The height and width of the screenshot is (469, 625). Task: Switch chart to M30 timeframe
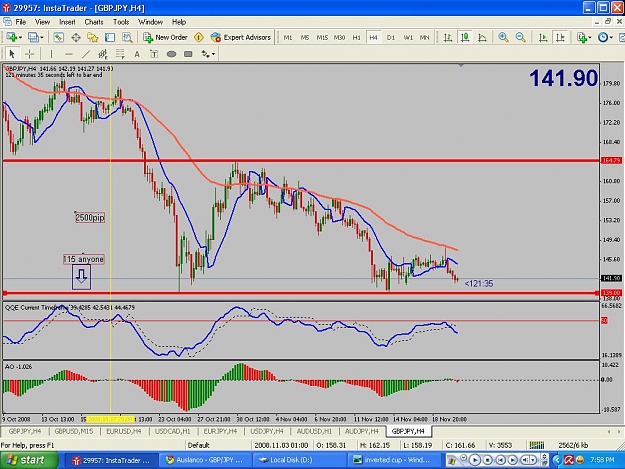(339, 37)
